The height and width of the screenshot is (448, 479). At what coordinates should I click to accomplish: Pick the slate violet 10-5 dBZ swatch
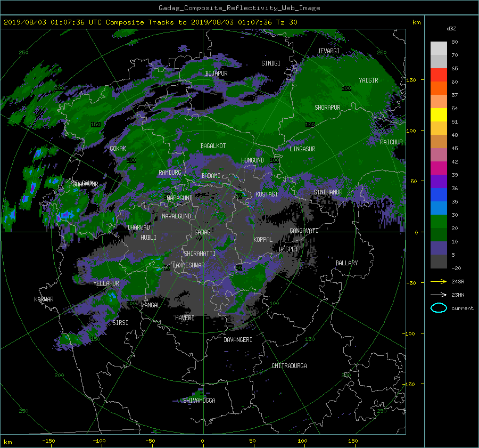pyautogui.click(x=439, y=248)
